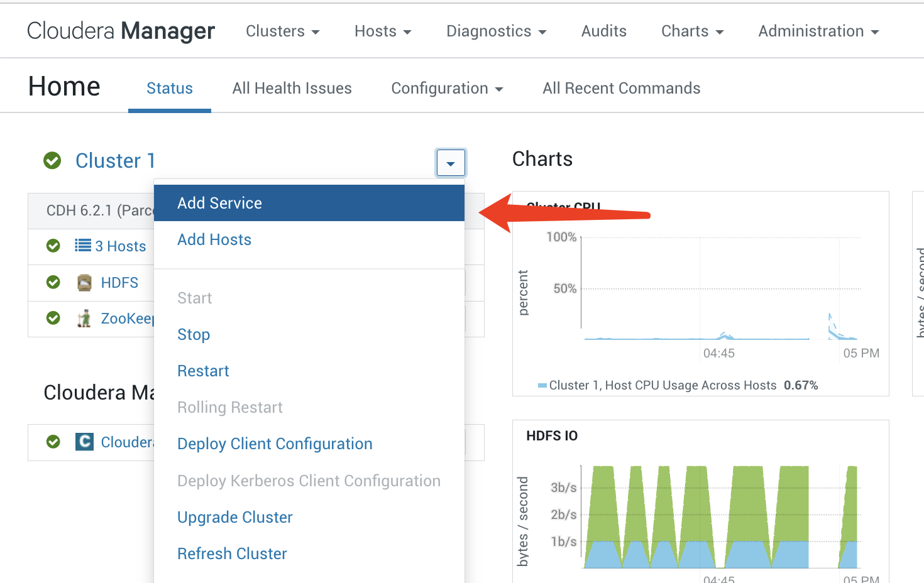Screen dimensions: 924x583
Task: Open the ZooKeeper service link
Action: 128,319
